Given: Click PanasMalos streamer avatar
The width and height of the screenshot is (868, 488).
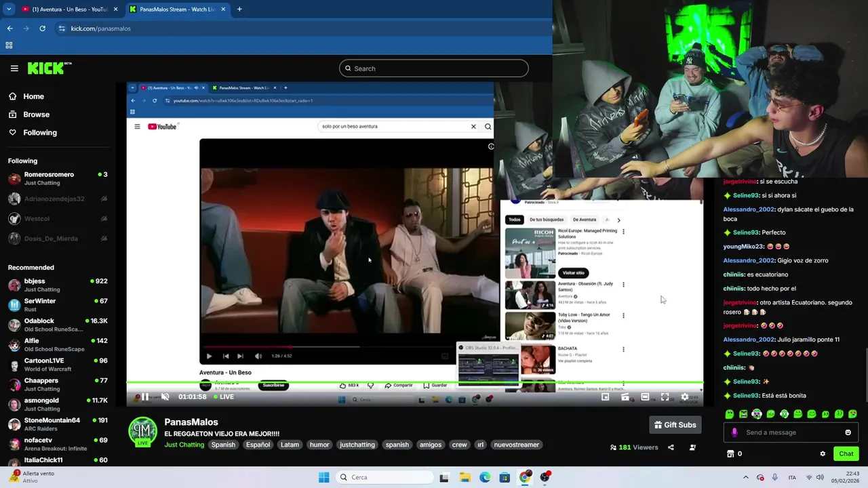Looking at the screenshot, I should click(143, 431).
